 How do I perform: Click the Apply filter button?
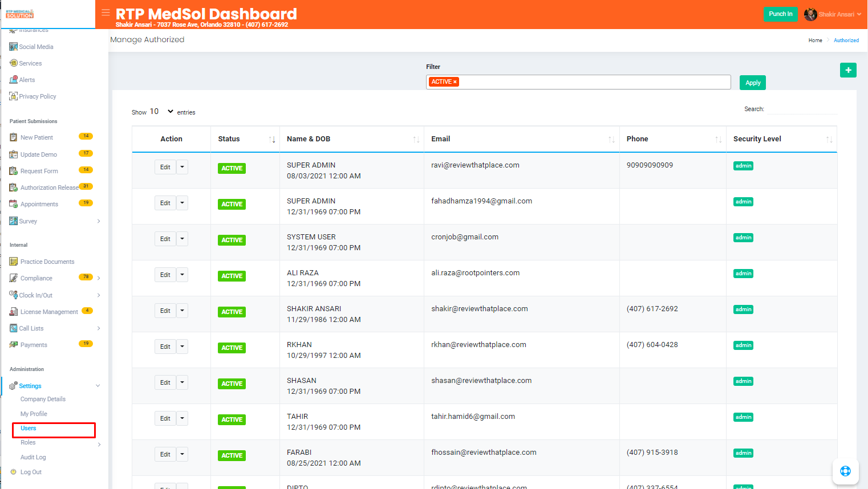753,83
